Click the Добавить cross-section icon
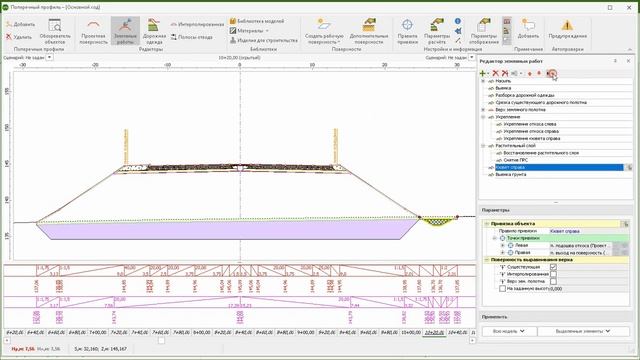This screenshot has width=640, height=360. pos(9,24)
